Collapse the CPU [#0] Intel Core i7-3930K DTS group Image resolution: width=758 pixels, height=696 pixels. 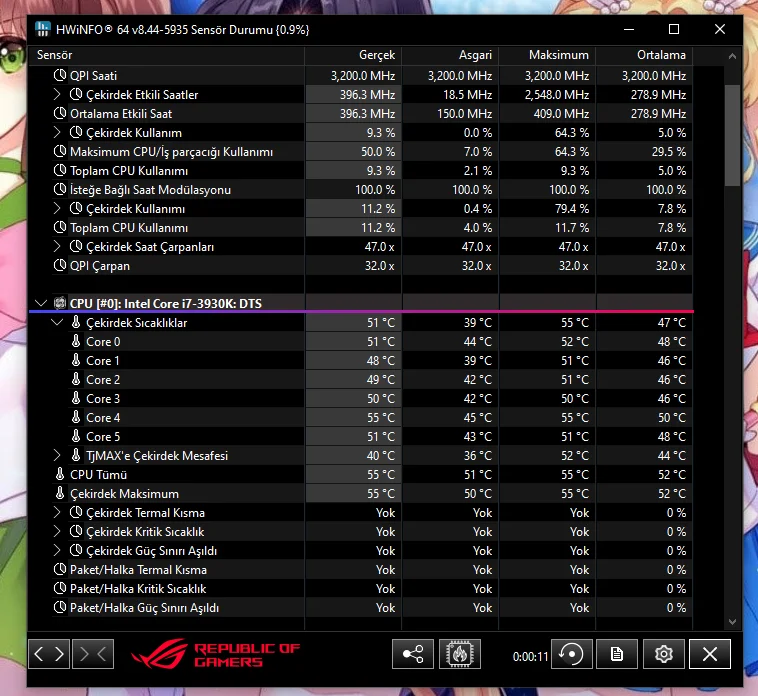click(41, 304)
